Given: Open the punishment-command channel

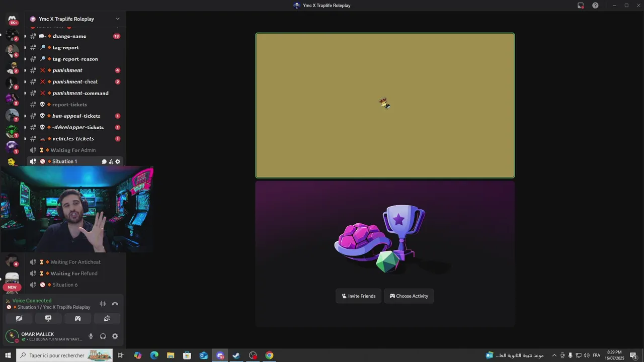Looking at the screenshot, I should point(74,93).
